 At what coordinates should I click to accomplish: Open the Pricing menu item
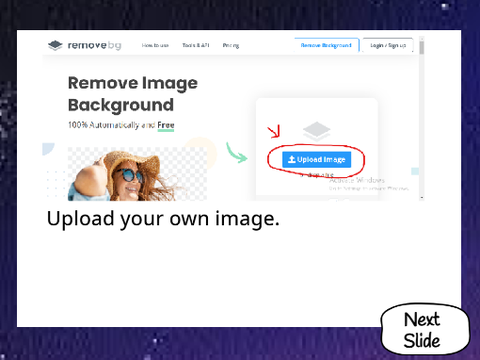tap(231, 45)
